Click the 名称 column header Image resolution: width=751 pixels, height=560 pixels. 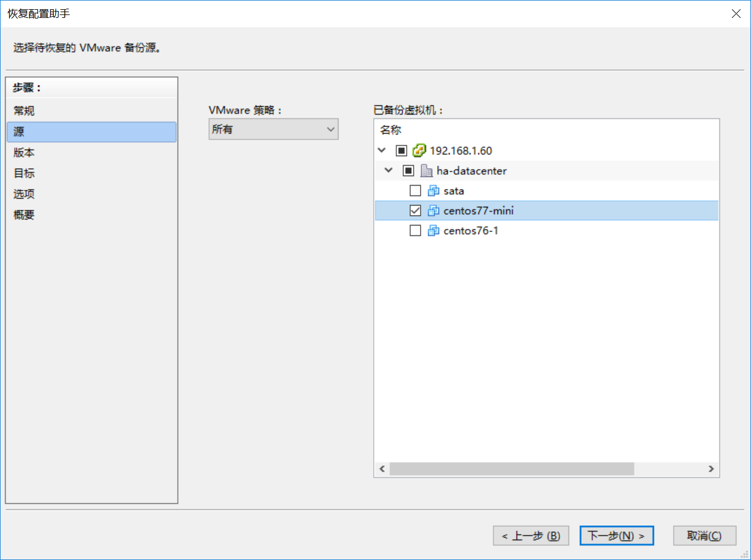(x=391, y=130)
